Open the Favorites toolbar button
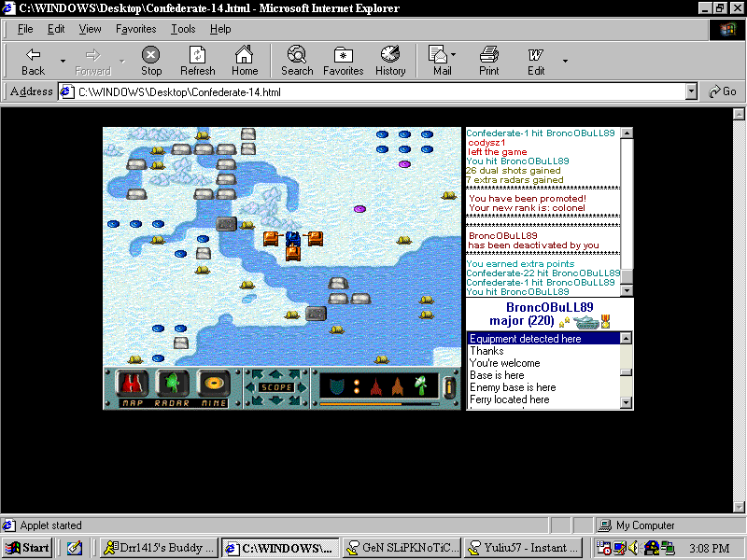The height and width of the screenshot is (560, 747). click(x=343, y=61)
